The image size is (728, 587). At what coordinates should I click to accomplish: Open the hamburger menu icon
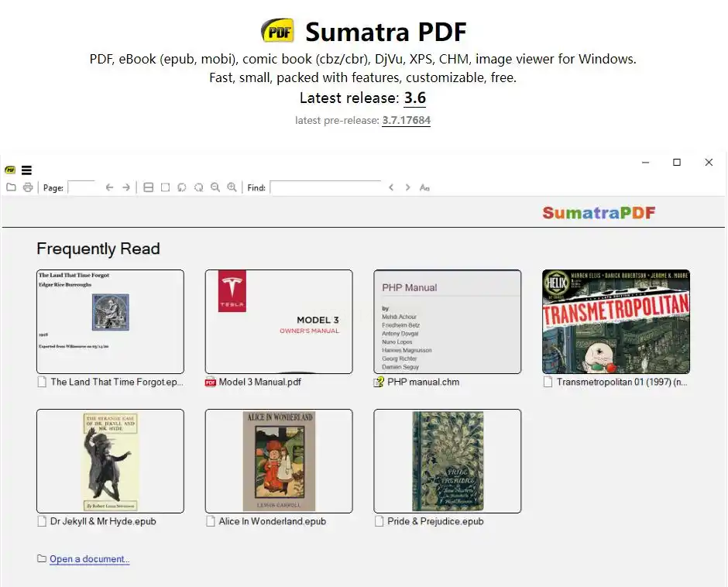pos(26,170)
